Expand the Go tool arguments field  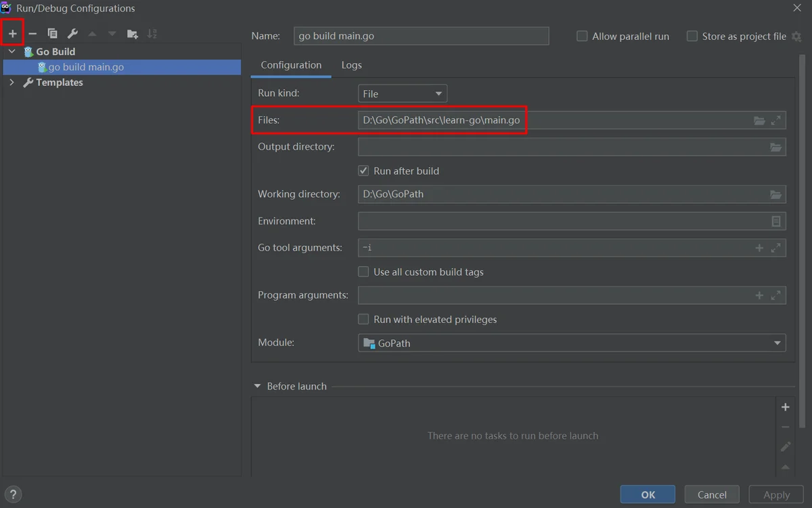pos(775,248)
